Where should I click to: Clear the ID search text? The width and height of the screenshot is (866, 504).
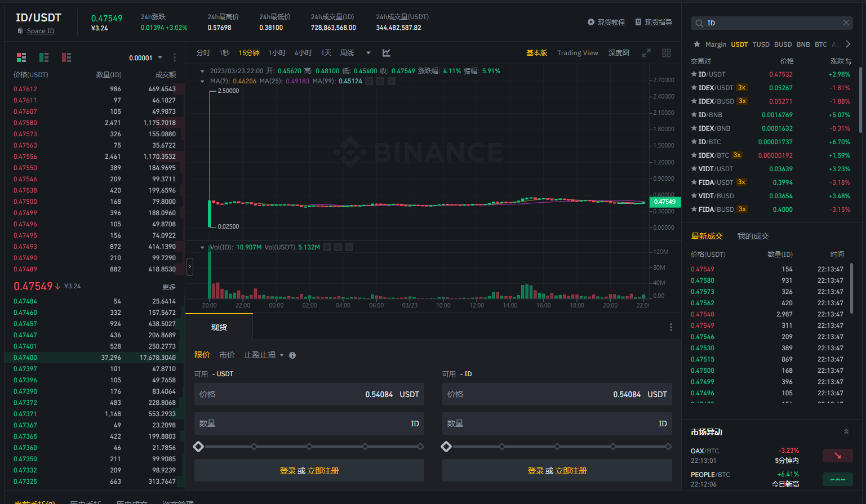tap(846, 23)
